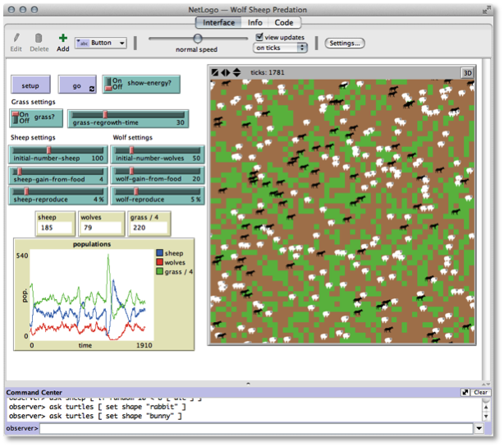Switch to the Code tab

click(x=283, y=22)
